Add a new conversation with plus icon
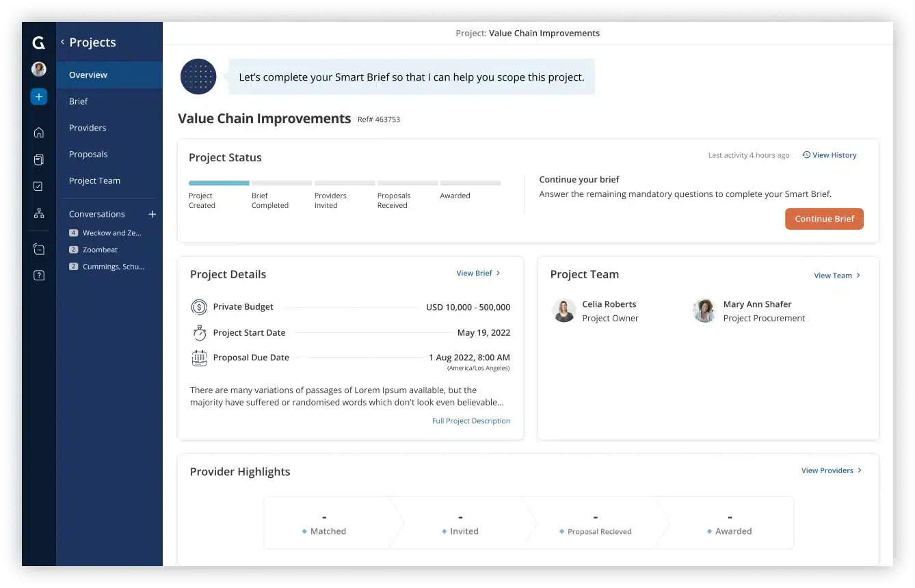The height and width of the screenshot is (588, 915). (152, 214)
